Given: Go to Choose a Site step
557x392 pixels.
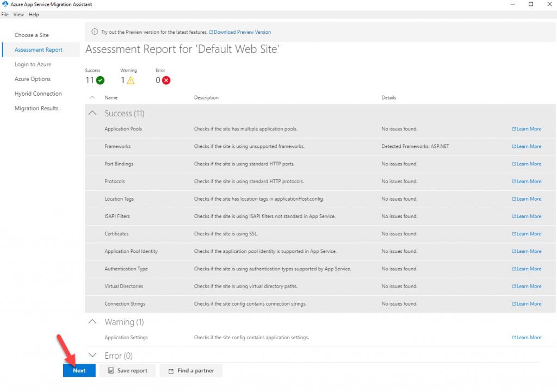Looking at the screenshot, I should (32, 35).
